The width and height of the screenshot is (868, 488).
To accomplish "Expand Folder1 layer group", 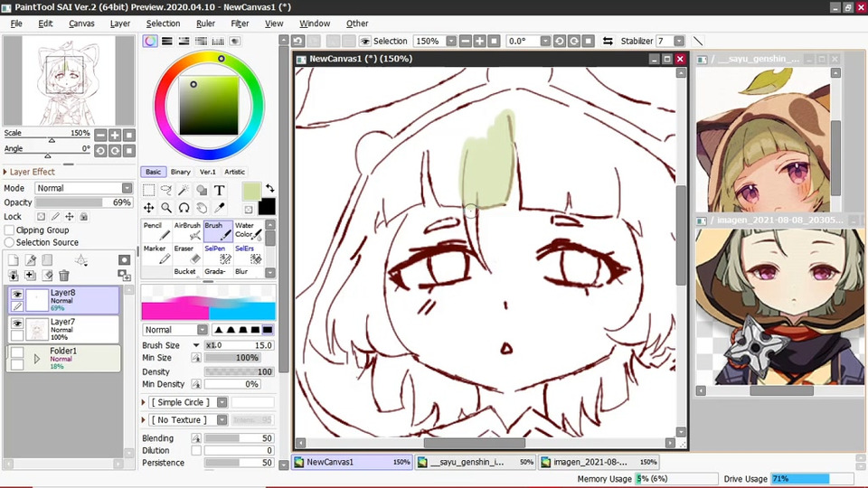I will [37, 359].
